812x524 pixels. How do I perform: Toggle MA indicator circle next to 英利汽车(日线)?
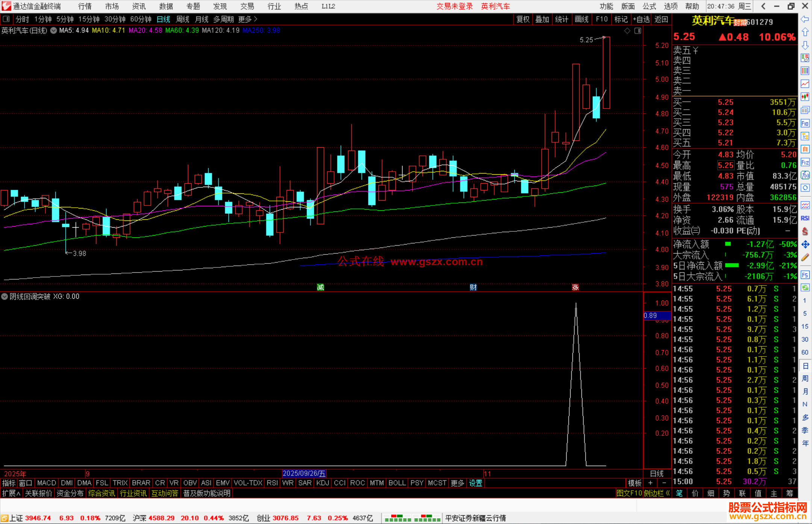coord(54,30)
